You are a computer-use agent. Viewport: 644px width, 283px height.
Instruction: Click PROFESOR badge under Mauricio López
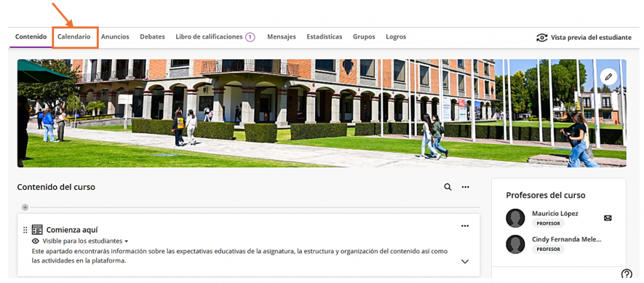click(x=548, y=223)
